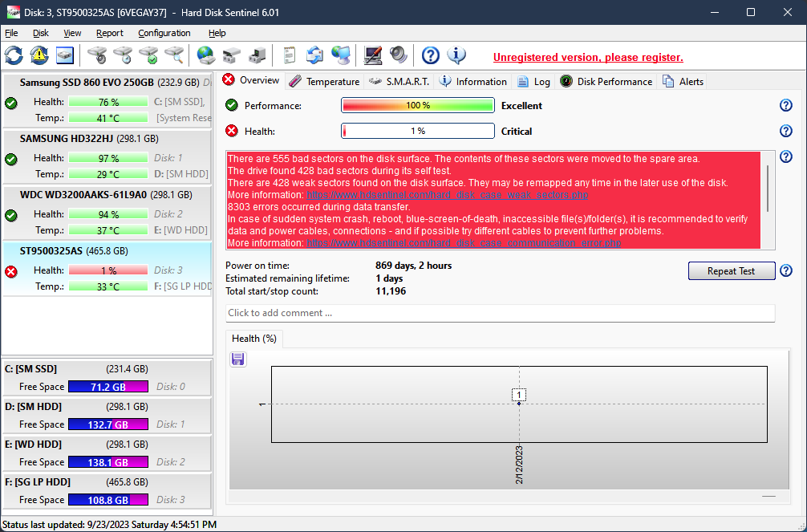Click the globe with monitor toolbar icon
The width and height of the screenshot is (807, 532).
coord(340,55)
